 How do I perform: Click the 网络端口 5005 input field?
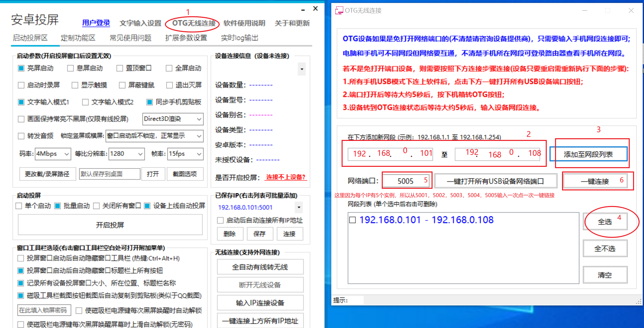tap(406, 180)
